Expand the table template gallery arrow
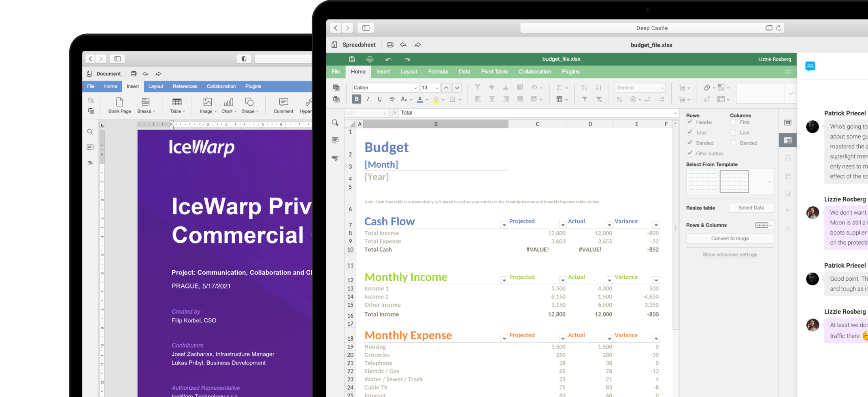868x397 pixels. tap(770, 182)
